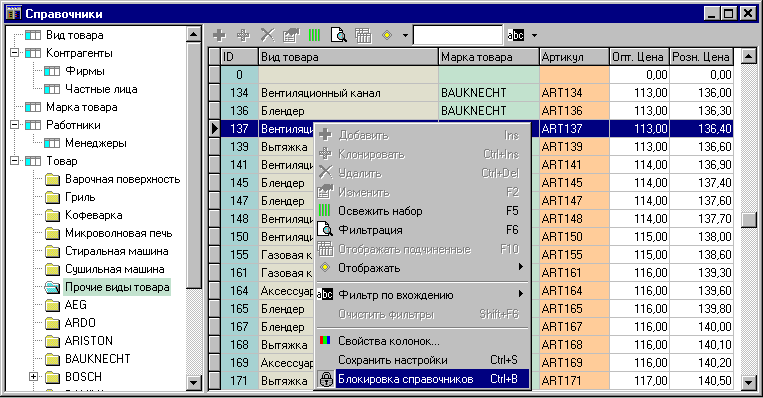Click the ARISTON folder icon
Image resolution: width=763 pixels, height=398 pixels.
[52, 341]
